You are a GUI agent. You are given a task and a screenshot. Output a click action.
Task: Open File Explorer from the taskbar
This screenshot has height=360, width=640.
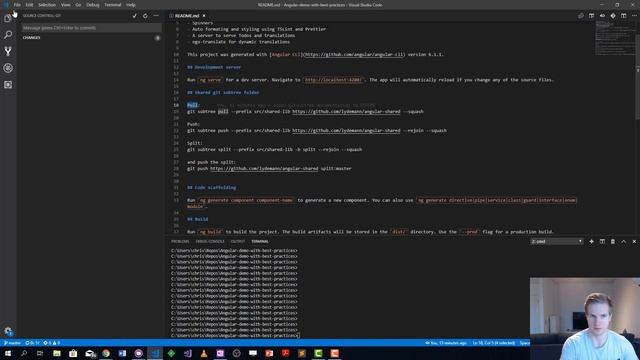(x=57, y=353)
